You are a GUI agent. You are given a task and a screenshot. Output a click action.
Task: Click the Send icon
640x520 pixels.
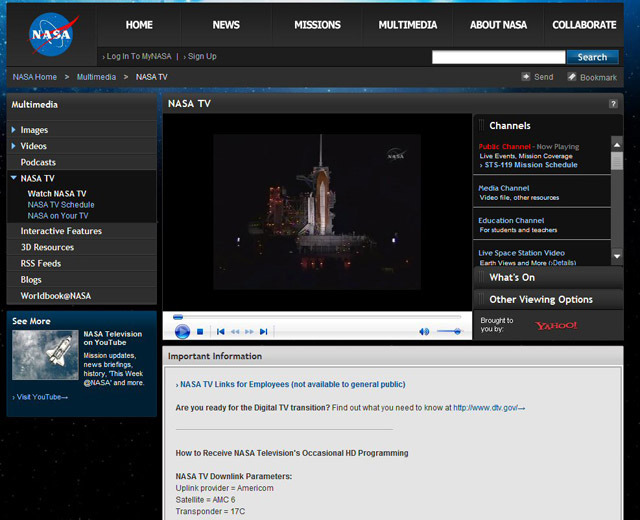pyautogui.click(x=526, y=76)
